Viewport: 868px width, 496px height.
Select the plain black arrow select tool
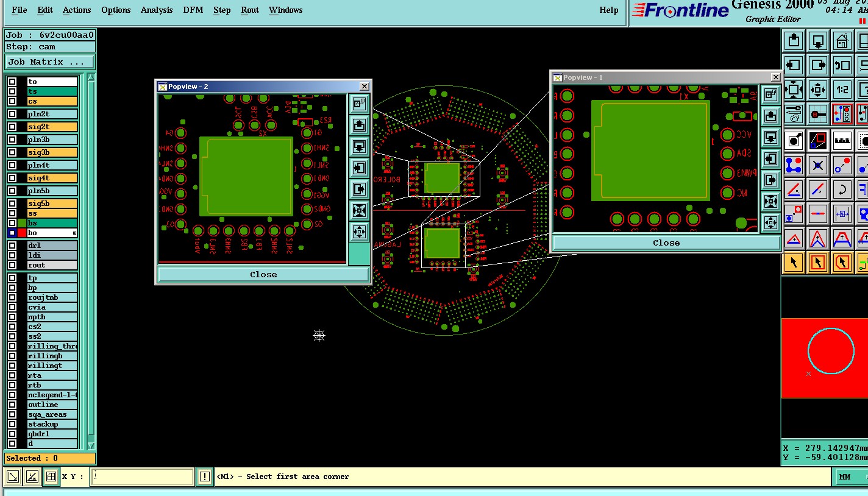tap(793, 263)
